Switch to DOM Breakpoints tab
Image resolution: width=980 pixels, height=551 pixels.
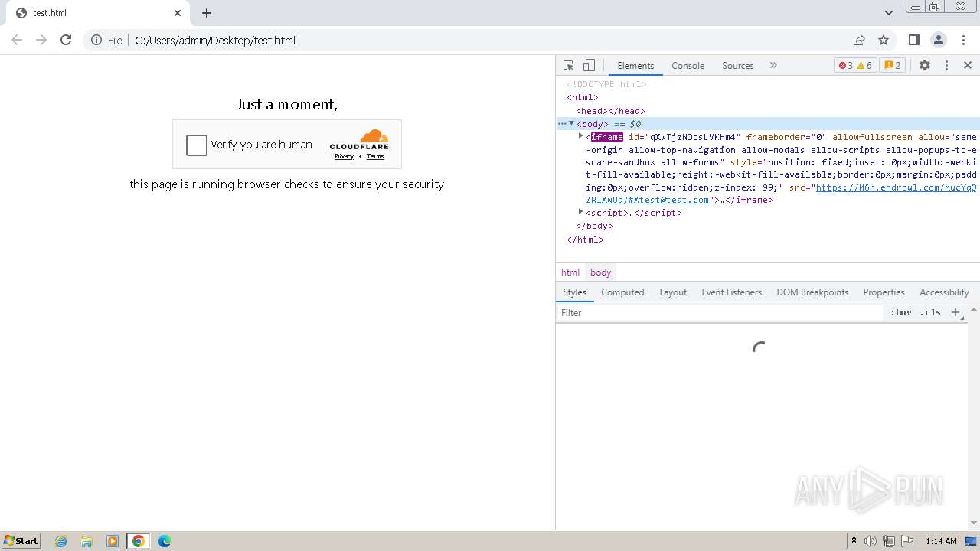812,292
